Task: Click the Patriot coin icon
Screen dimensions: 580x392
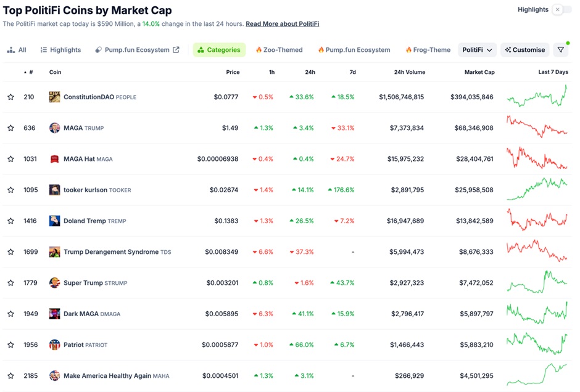Action: (54, 345)
